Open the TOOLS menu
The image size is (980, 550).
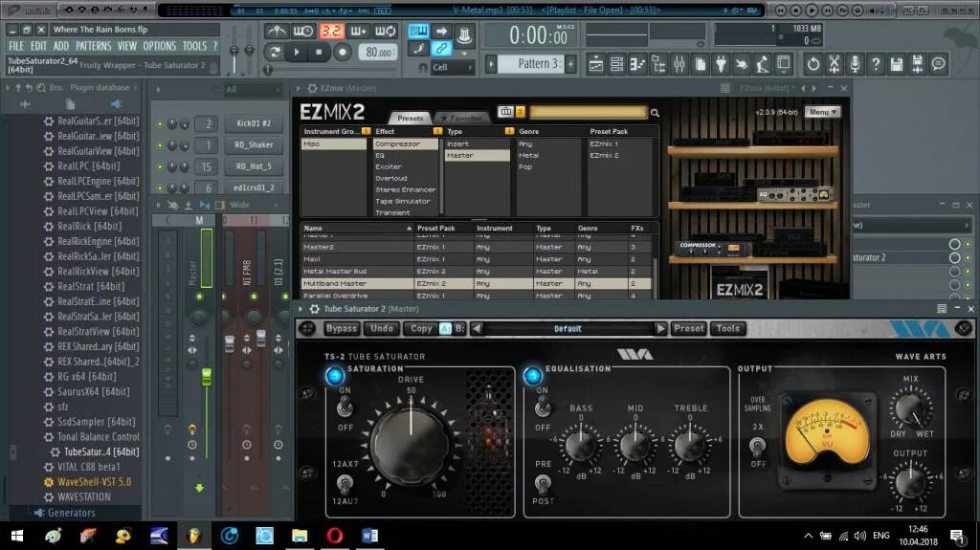coord(194,46)
